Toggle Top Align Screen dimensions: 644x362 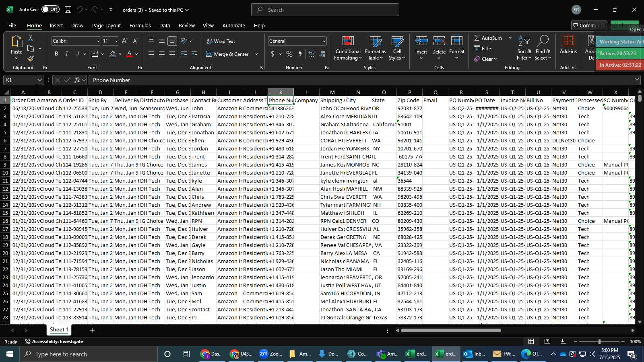point(151,41)
